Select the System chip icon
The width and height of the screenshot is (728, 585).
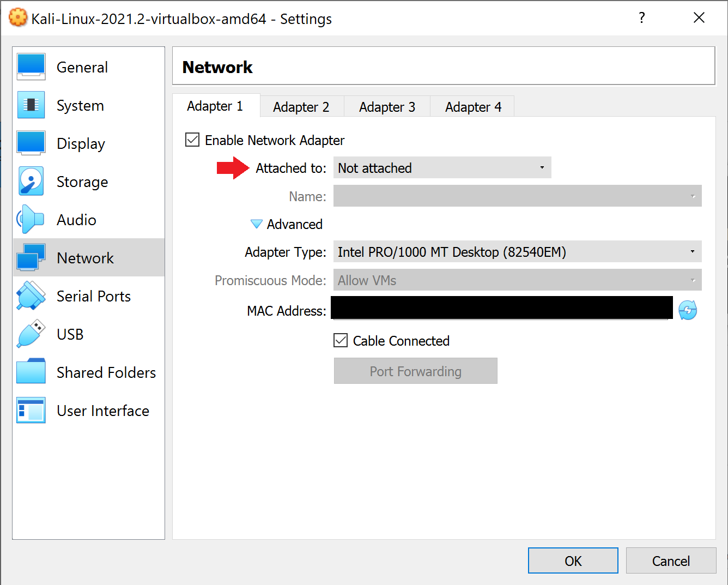coord(31,105)
